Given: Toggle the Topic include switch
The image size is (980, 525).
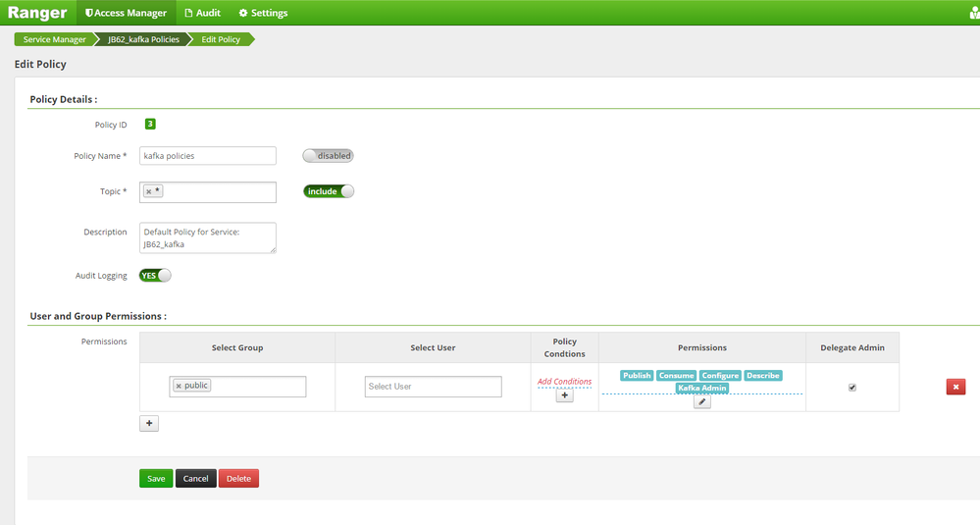Looking at the screenshot, I should (329, 191).
